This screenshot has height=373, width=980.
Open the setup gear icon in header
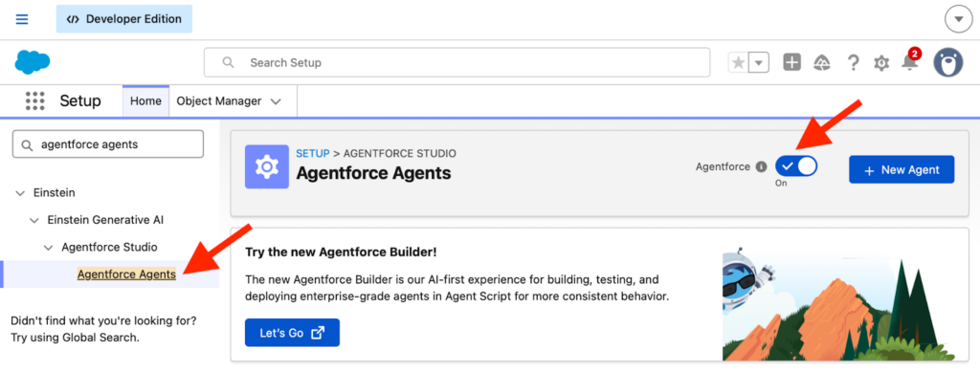point(881,62)
